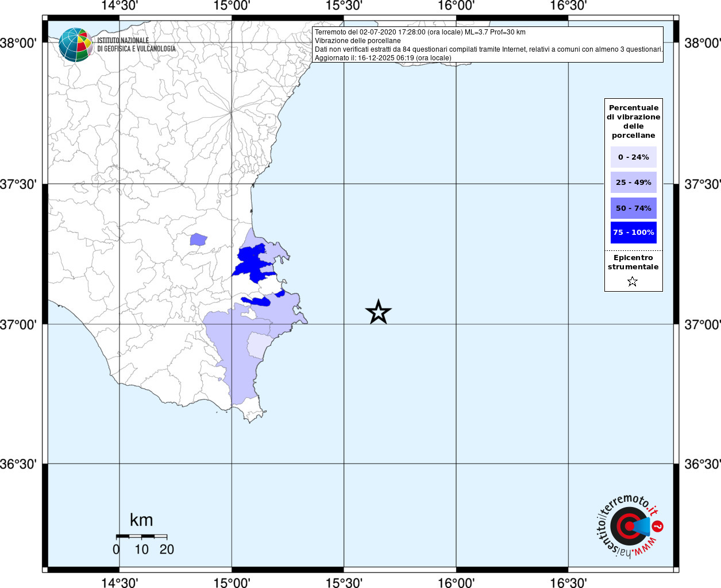Click the bottom 14°30' longitude label
The height and width of the screenshot is (588, 721).
click(x=119, y=583)
